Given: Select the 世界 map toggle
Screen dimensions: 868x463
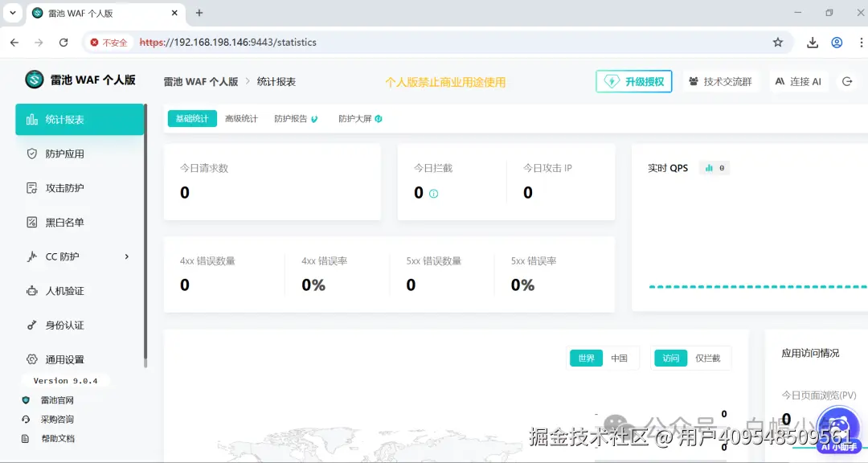Looking at the screenshot, I should (x=586, y=358).
